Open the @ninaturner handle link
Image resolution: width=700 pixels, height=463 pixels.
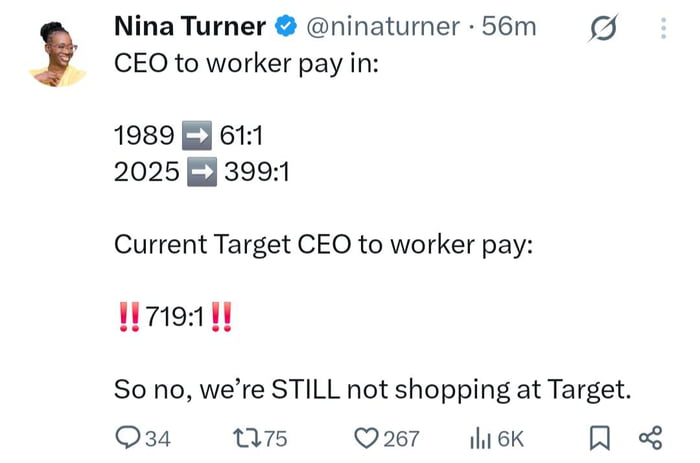[x=381, y=27]
